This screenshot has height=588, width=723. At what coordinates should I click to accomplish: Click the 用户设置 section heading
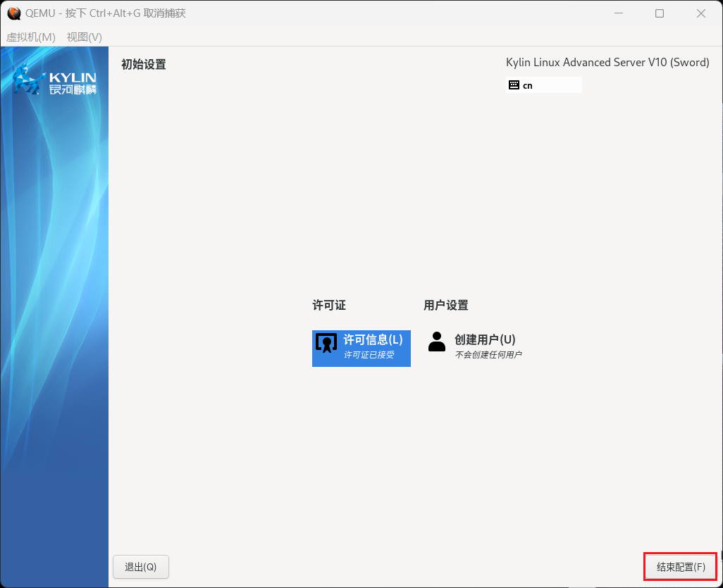(x=446, y=305)
